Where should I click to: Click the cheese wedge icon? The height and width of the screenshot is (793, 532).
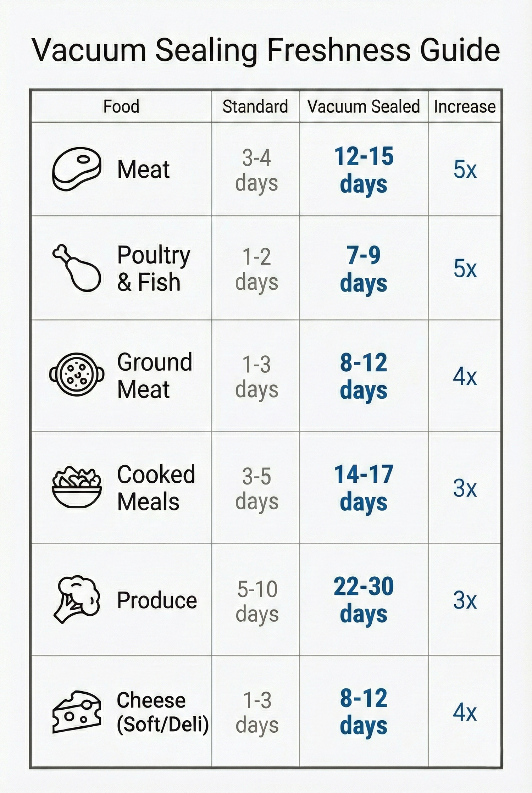pos(77,711)
